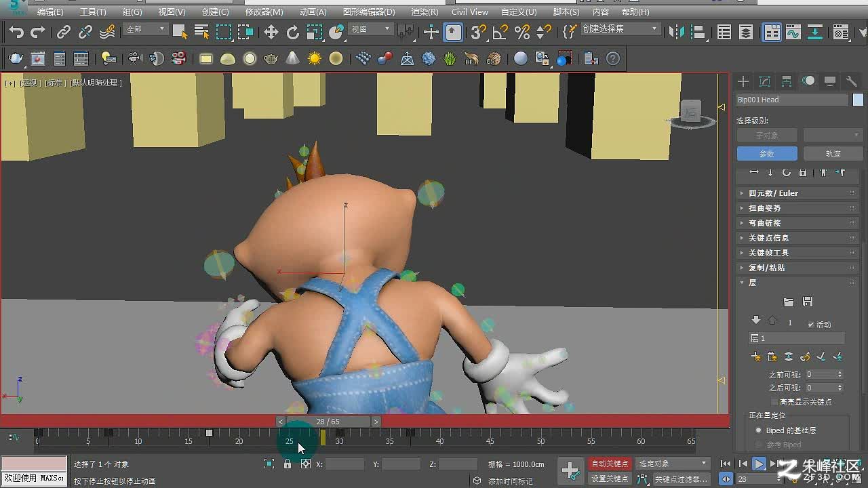Click the 关键点过滤器 button
This screenshot has width=868, height=488.
tap(681, 479)
